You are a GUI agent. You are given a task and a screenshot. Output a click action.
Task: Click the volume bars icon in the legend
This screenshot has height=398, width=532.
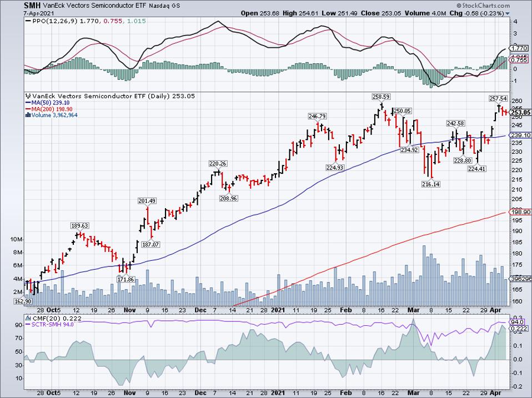[28, 115]
